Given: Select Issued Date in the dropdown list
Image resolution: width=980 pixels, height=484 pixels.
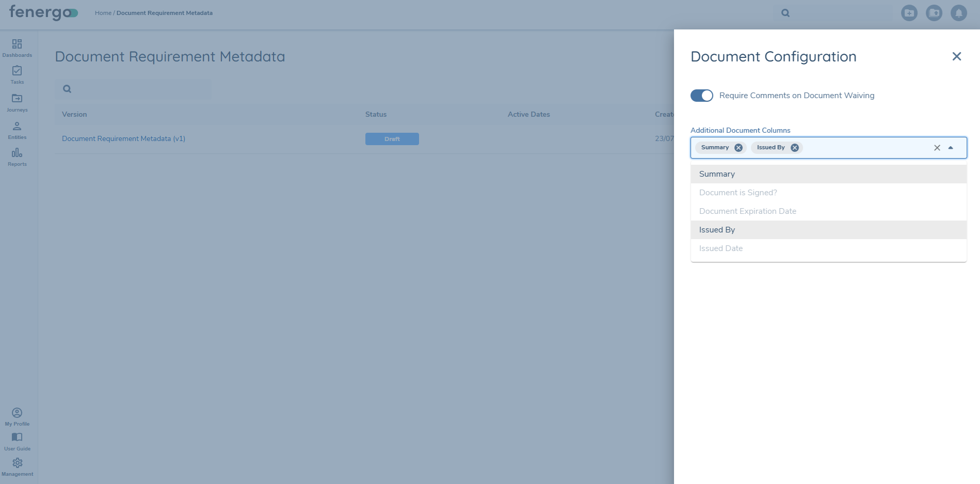Looking at the screenshot, I should point(721,248).
